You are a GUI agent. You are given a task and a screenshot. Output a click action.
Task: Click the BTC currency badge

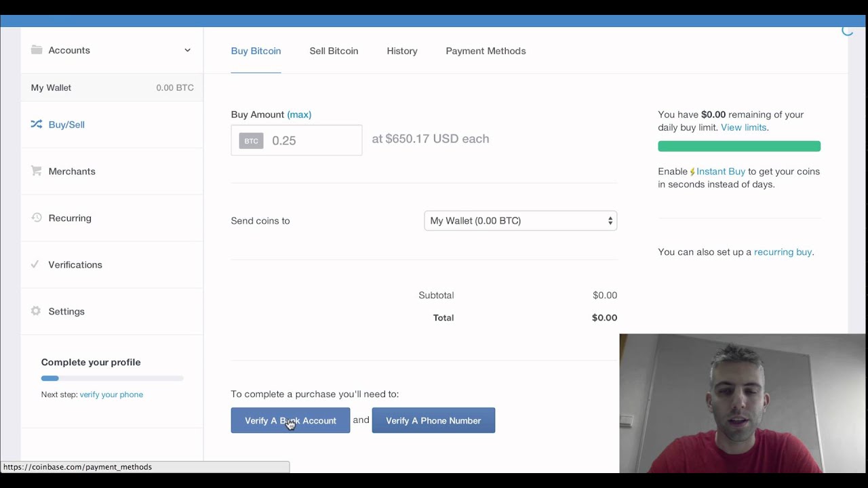pos(251,141)
